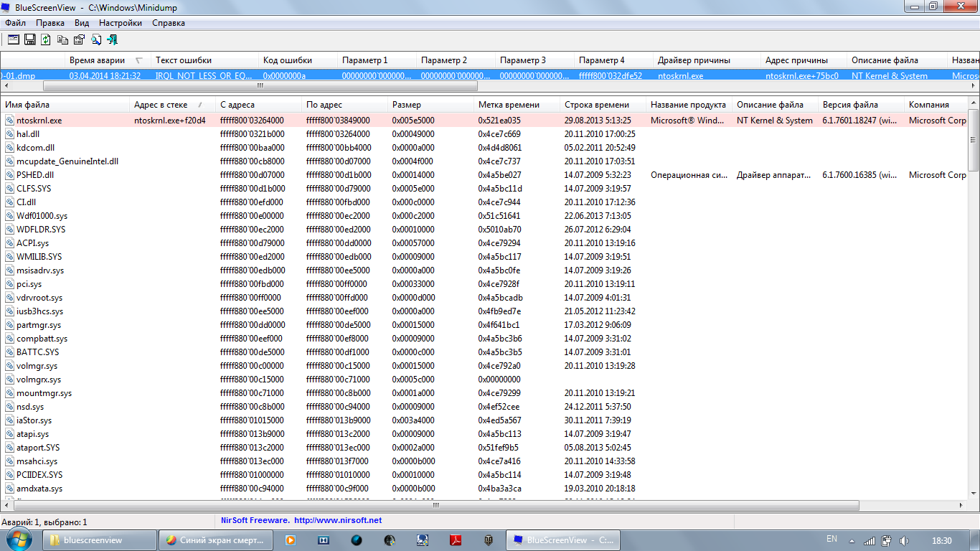Click the Exit door toolbar icon

112,39
